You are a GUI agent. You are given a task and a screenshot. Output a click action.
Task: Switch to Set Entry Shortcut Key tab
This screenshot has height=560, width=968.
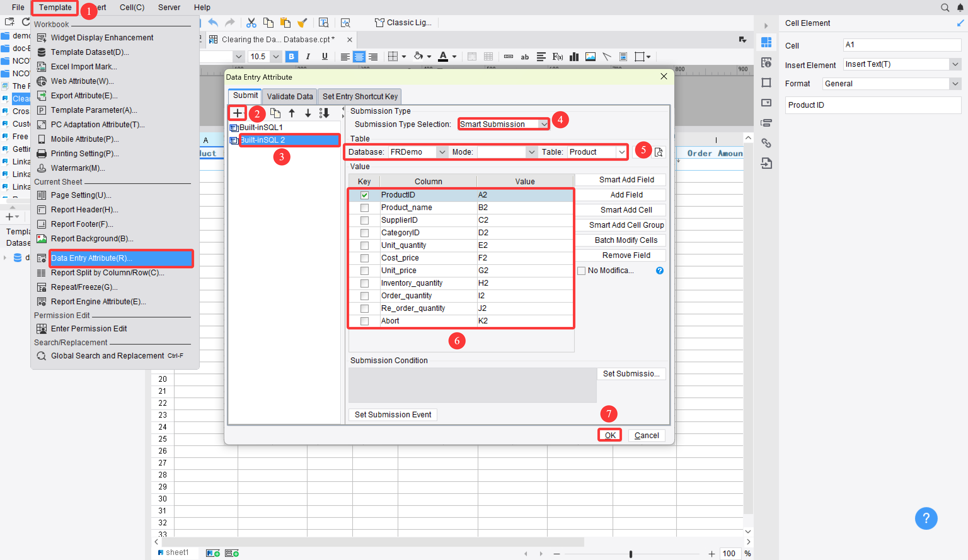coord(360,96)
